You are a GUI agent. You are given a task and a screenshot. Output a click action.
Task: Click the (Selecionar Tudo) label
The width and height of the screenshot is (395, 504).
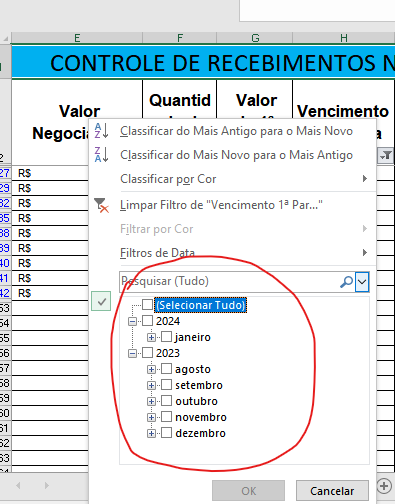pos(201,305)
